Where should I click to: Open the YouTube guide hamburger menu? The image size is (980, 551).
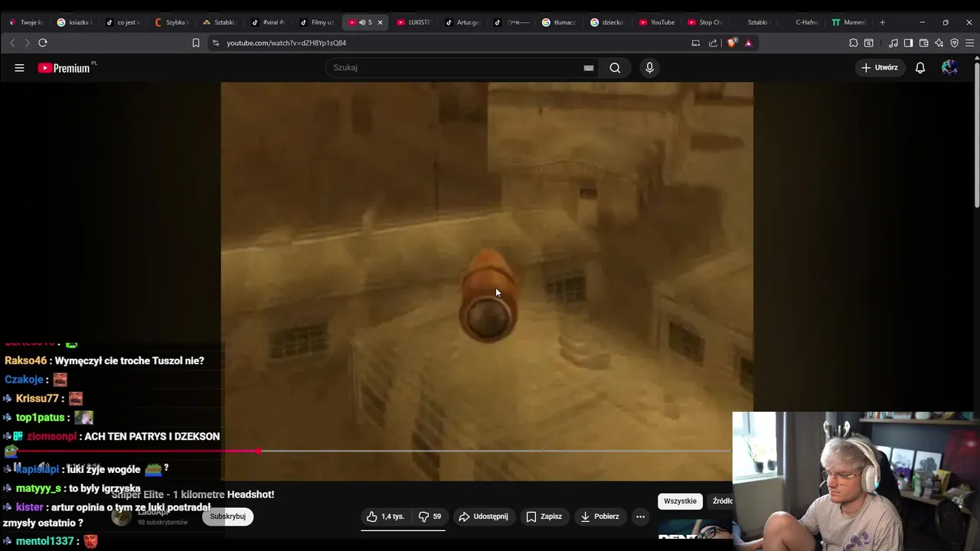tap(19, 67)
